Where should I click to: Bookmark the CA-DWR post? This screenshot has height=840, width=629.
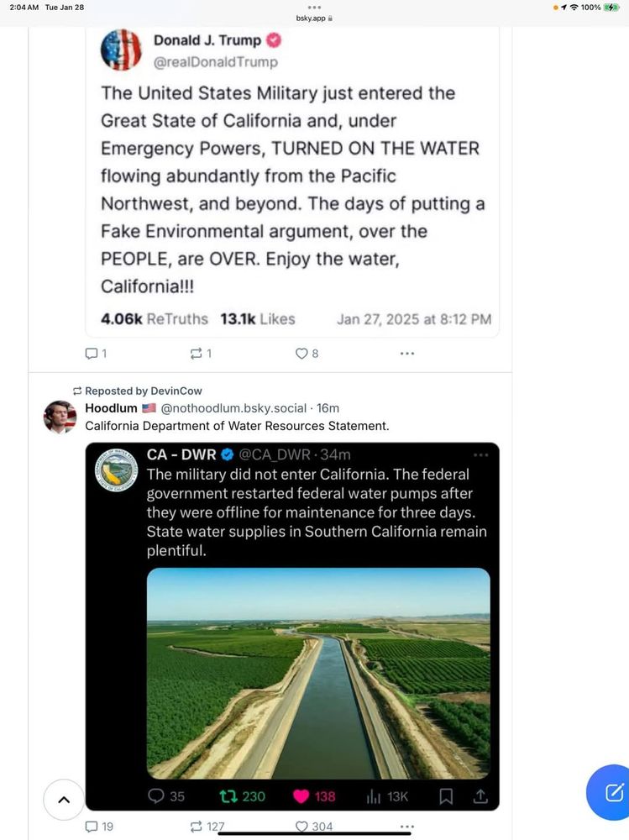(x=446, y=795)
